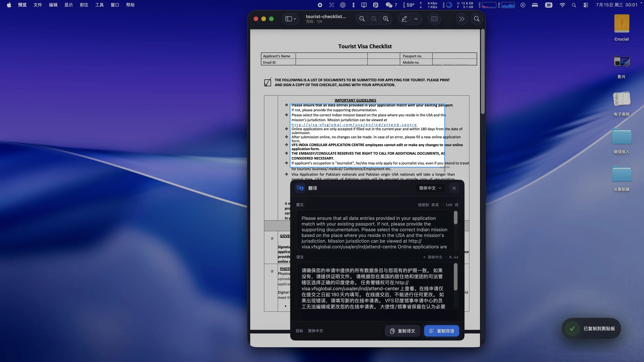The height and width of the screenshot is (362, 644).
Task: Click the translated text box
Action: (377, 286)
